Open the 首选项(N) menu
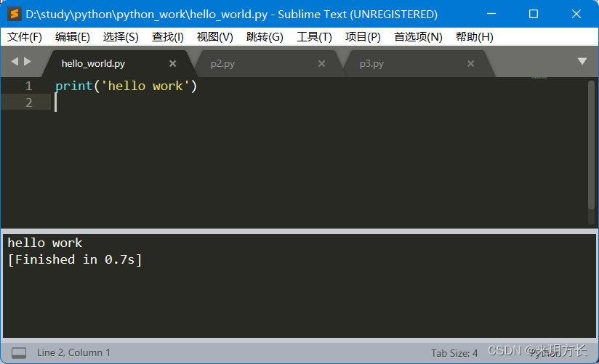 coord(418,37)
